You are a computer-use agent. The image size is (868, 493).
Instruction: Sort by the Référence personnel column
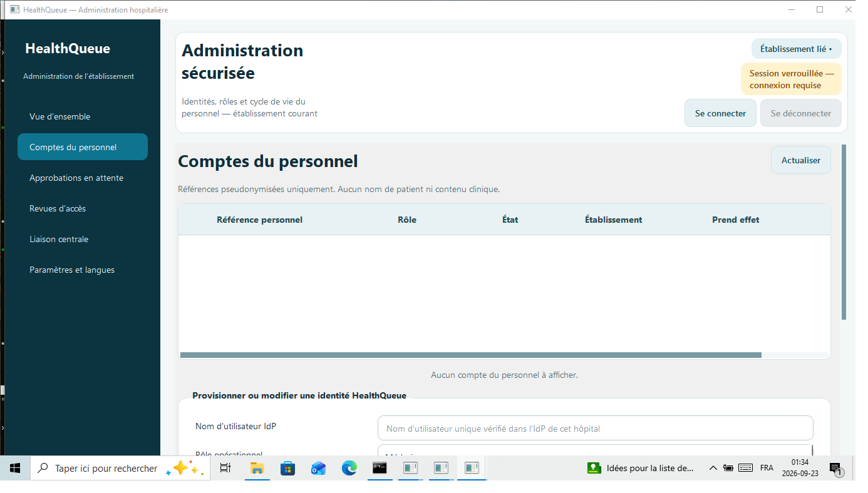tap(259, 220)
